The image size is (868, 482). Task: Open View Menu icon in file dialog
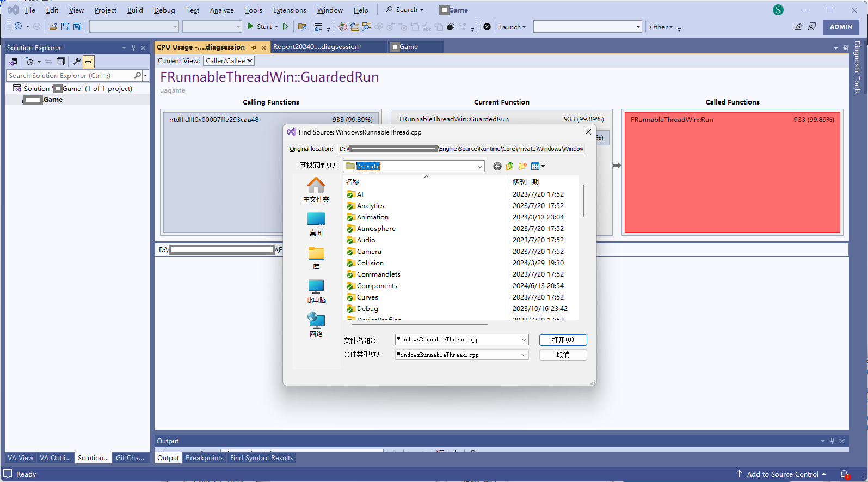(538, 166)
